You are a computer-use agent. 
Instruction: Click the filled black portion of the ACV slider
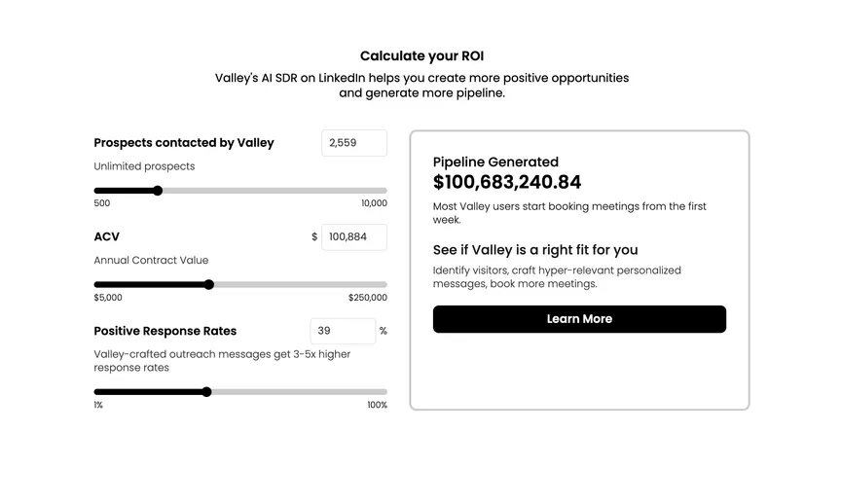151,285
